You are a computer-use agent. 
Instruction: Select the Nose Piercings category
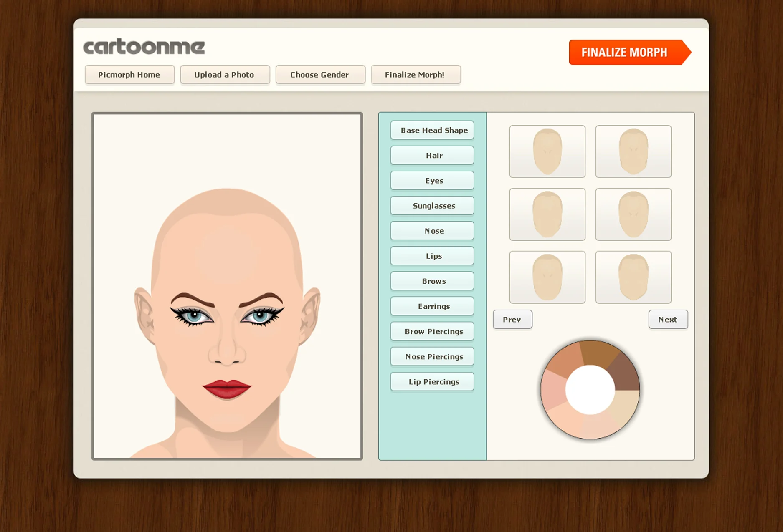click(x=432, y=356)
